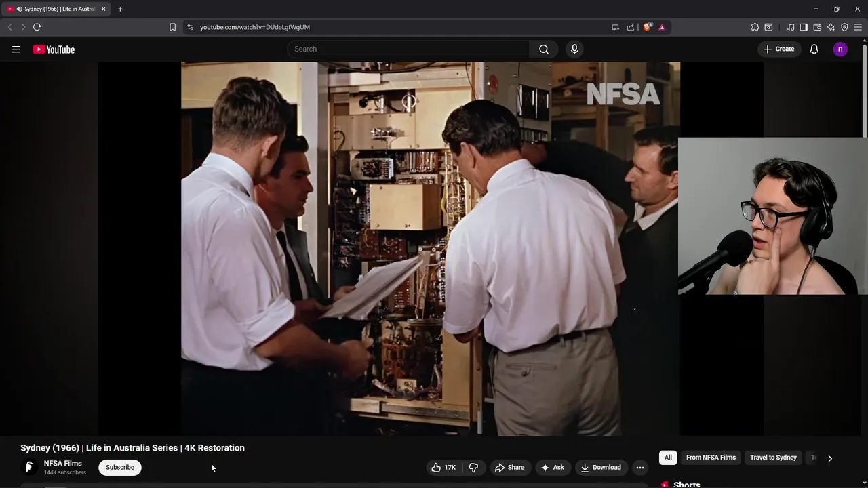This screenshot has width=868, height=488.
Task: Open the NFSA Films channel avatar
Action: 29,467
